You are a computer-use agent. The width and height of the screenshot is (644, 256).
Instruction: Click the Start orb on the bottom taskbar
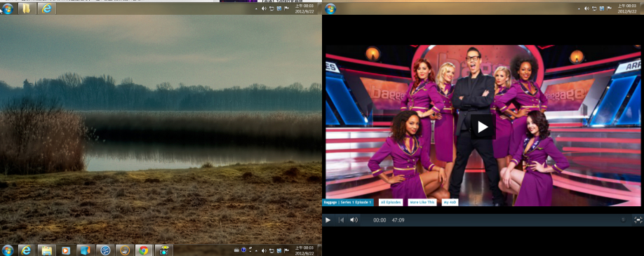coord(8,250)
